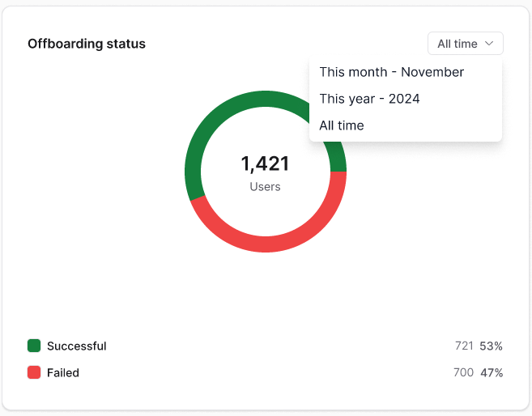Click the 47% failed percentage value
Screen dimensions: 532x416
point(492,372)
